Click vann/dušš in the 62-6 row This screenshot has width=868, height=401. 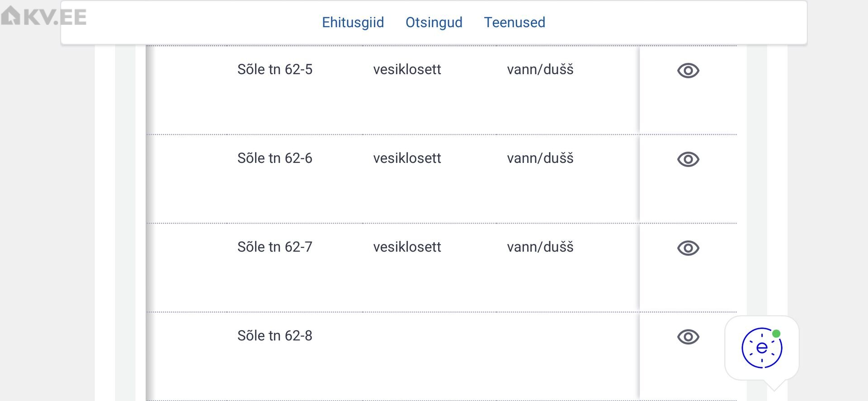pos(540,158)
